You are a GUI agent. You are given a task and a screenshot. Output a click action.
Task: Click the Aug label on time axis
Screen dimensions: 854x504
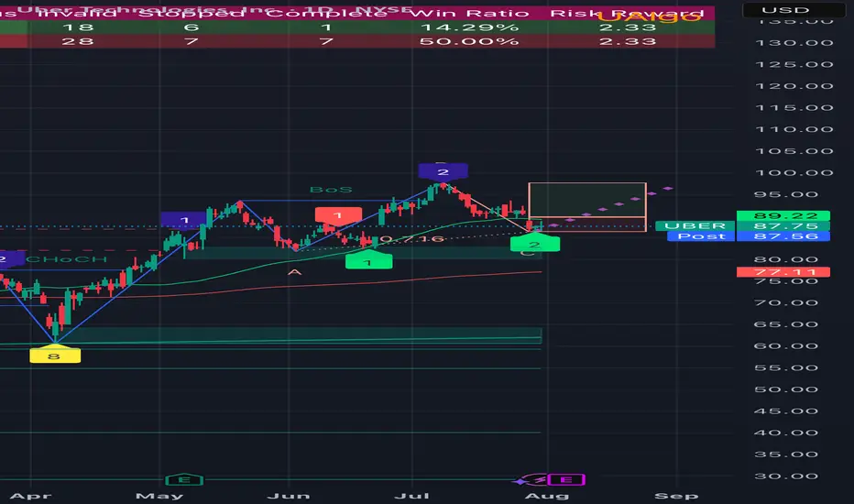coord(547,496)
